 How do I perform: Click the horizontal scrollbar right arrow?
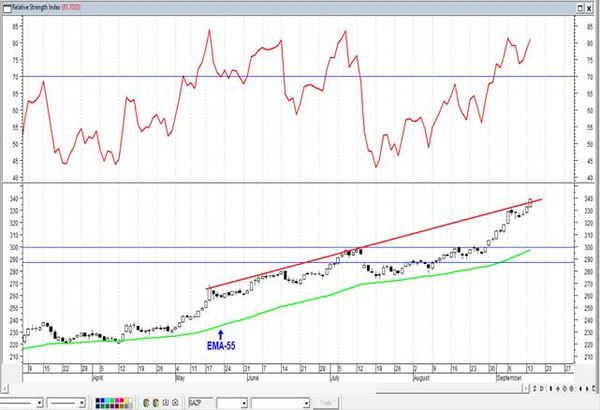click(x=525, y=389)
